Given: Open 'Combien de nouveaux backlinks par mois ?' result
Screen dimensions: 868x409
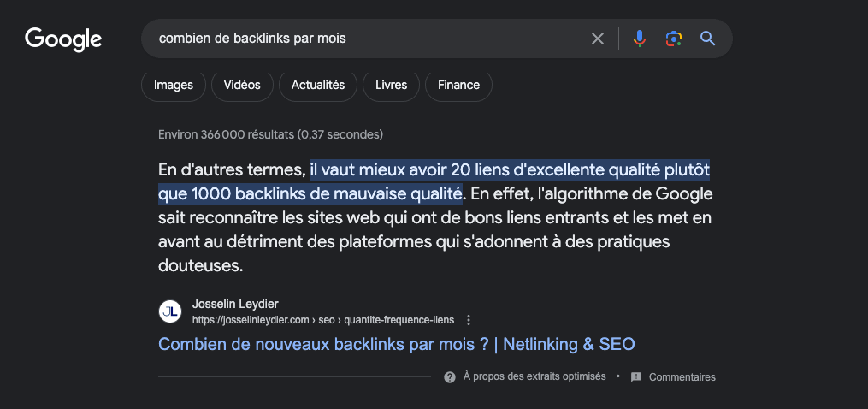Looking at the screenshot, I should [396, 344].
